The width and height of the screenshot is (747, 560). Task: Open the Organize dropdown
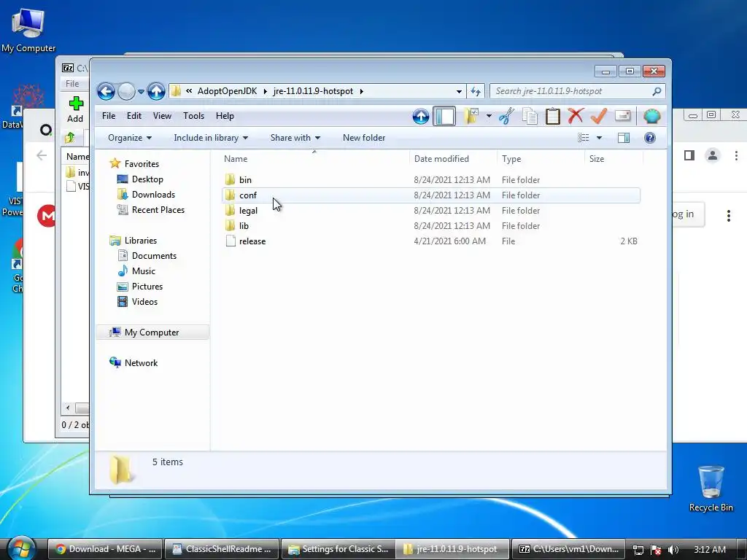(x=130, y=138)
